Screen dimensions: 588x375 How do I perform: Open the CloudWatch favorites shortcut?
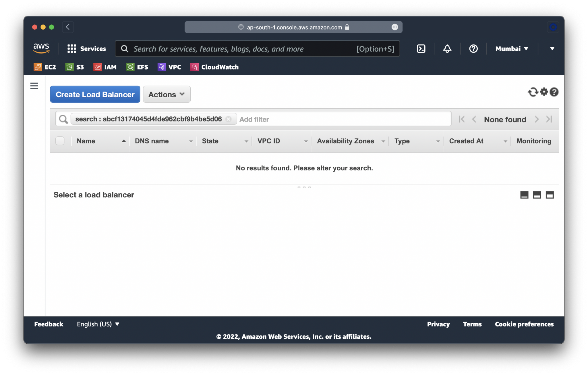(x=214, y=67)
